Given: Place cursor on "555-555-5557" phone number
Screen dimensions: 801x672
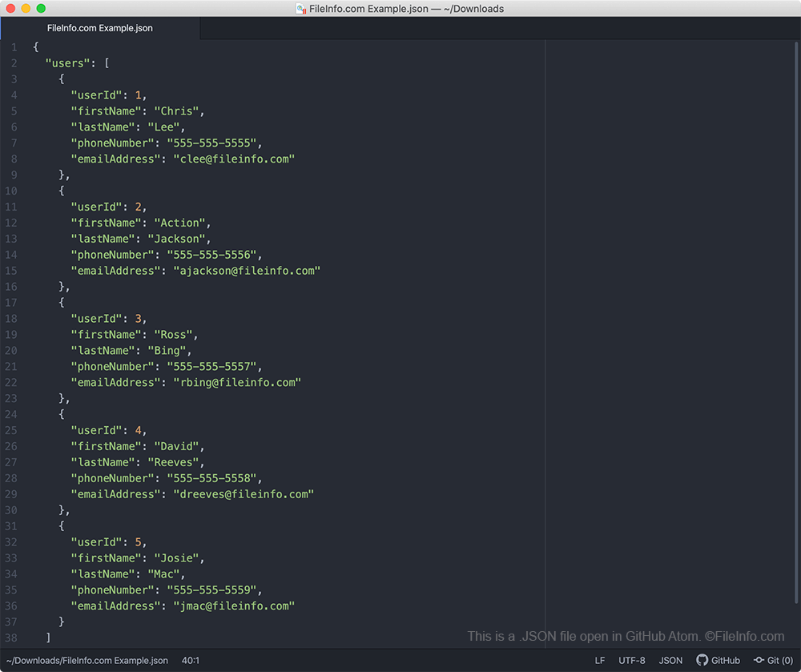Looking at the screenshot, I should coord(212,367).
